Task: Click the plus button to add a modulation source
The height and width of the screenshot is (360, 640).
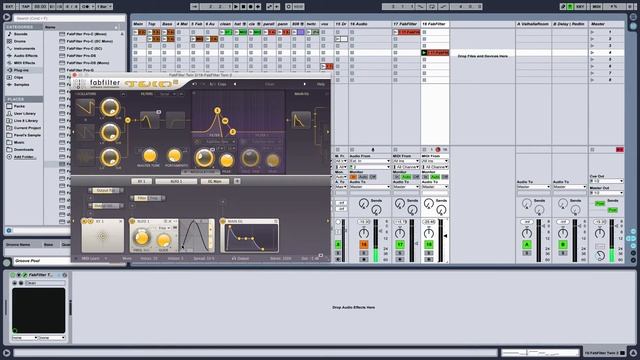Action: pos(237,181)
